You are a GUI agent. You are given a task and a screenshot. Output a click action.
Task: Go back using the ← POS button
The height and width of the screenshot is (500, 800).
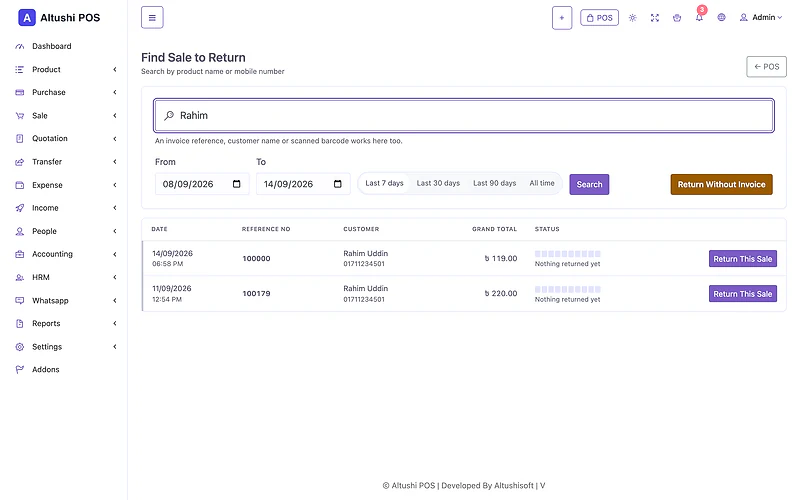pyautogui.click(x=766, y=66)
